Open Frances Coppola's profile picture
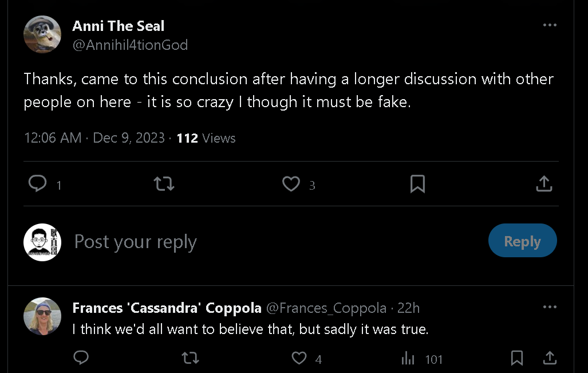 (x=42, y=316)
